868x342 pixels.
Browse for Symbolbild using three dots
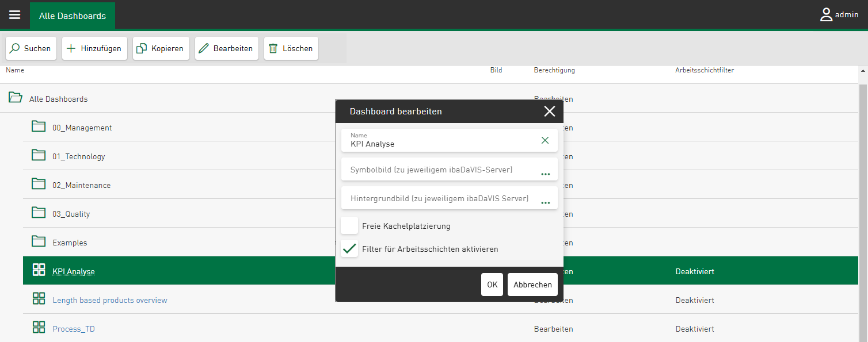545,173
